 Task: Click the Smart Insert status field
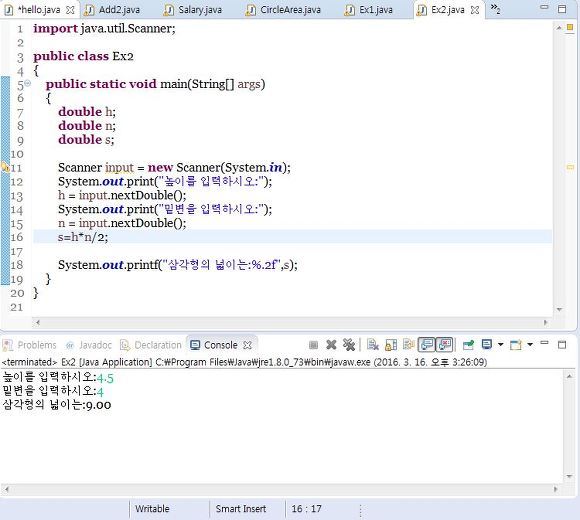click(x=241, y=509)
